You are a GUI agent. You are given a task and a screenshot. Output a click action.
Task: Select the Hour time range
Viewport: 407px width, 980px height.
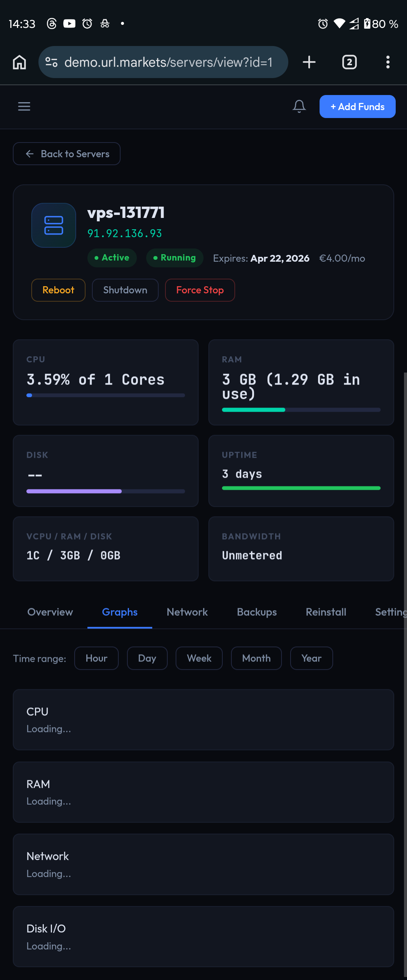(96, 658)
